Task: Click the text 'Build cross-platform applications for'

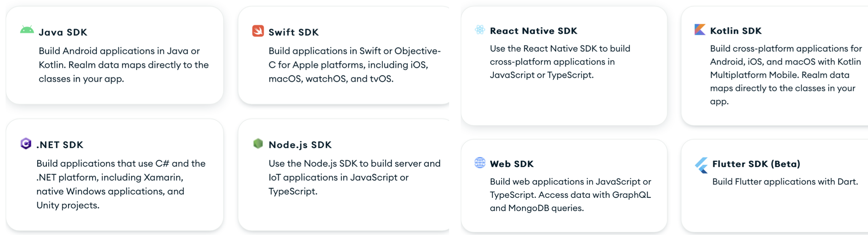Action: 786,49
